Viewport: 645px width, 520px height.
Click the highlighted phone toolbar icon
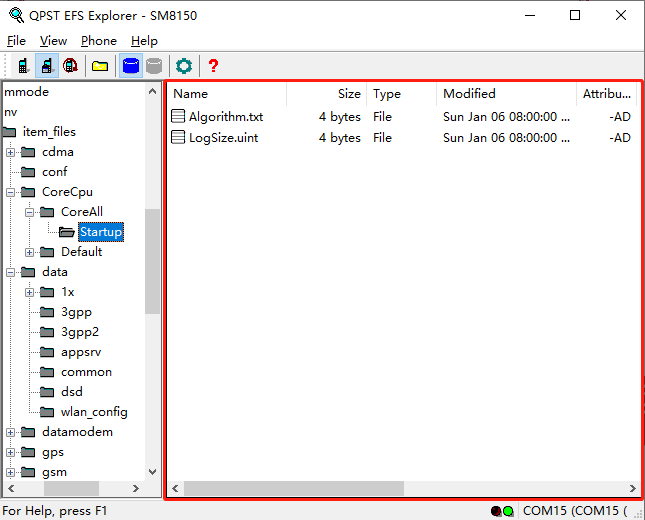(x=47, y=66)
